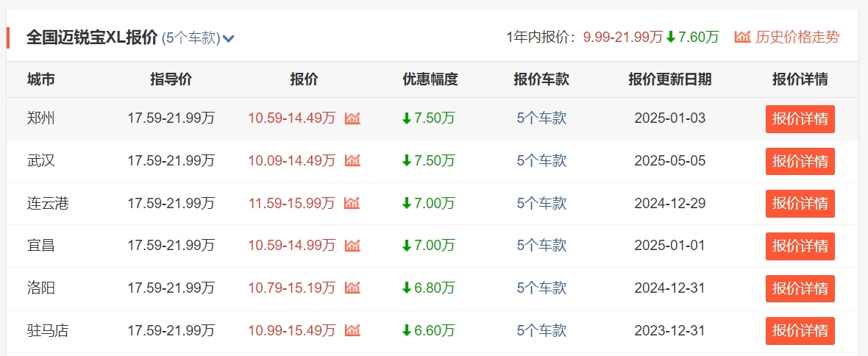Click the 指导价 column header
The image size is (868, 356).
171,79
